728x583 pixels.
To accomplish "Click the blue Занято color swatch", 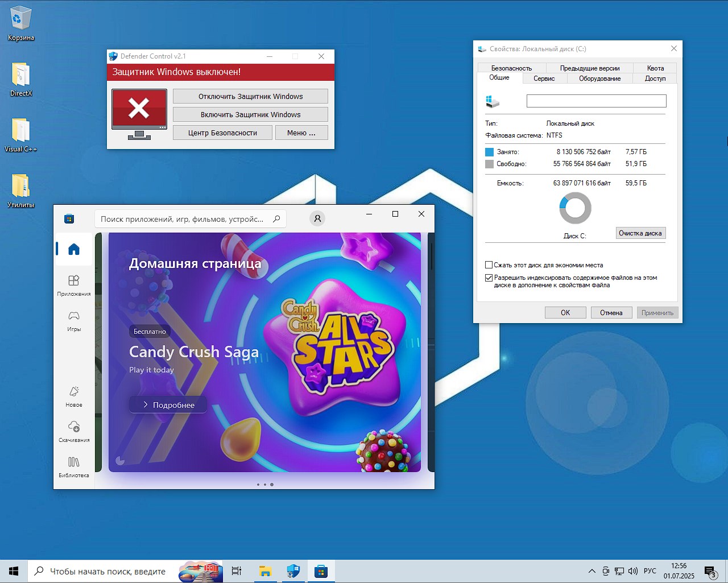I will 489,152.
